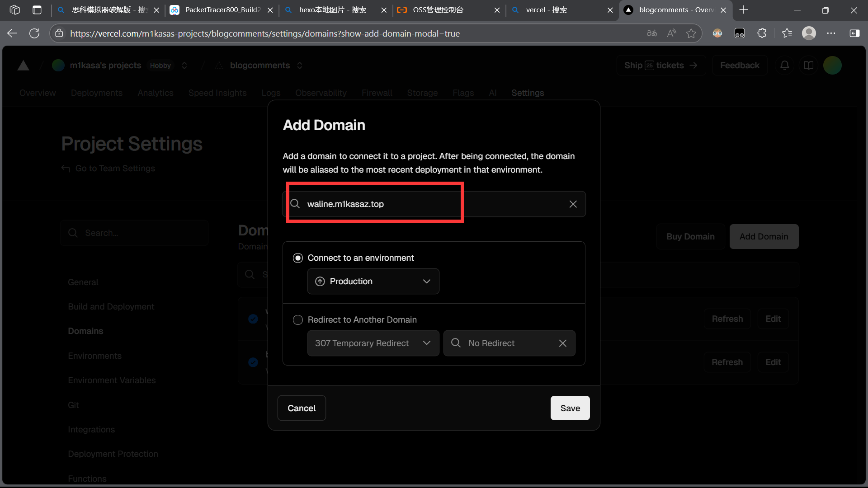868x488 pixels.
Task: Switch to hexo本地图片 browser tab
Action: point(335,10)
